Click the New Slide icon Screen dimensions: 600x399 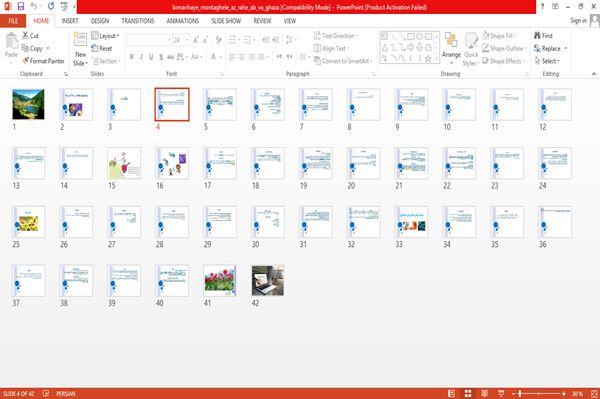point(80,40)
